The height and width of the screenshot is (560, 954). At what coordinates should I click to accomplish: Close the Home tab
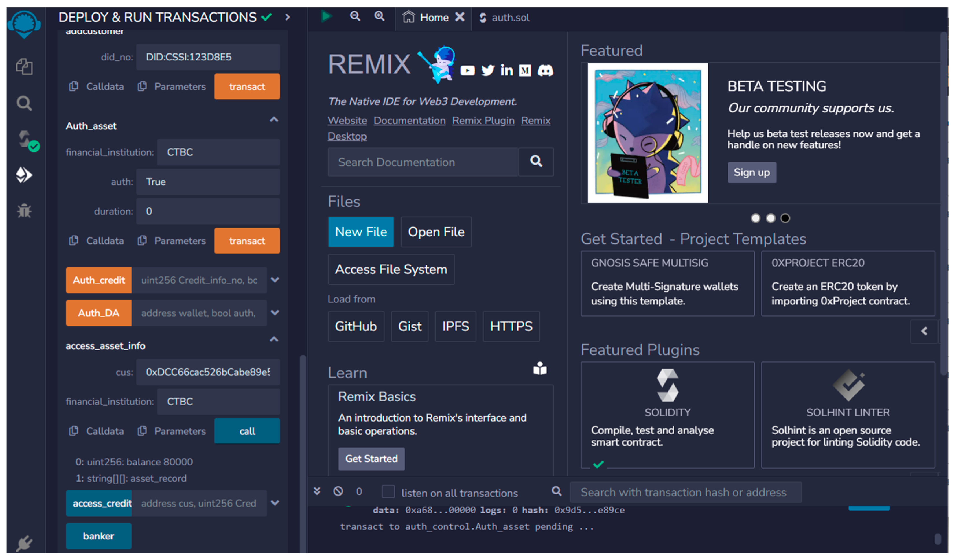[x=460, y=17]
